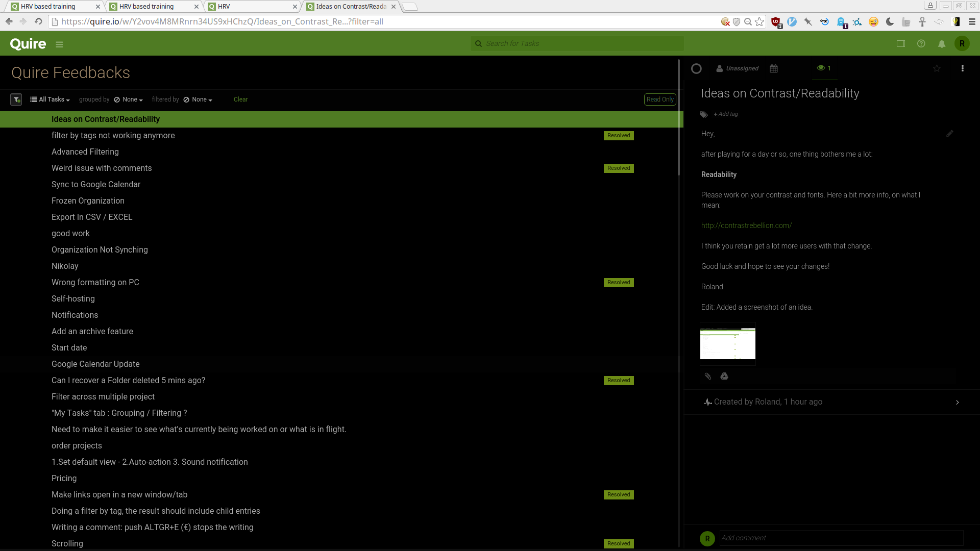Open the attached screenshot thumbnail
Screen dimensions: 980x551
tap(728, 343)
